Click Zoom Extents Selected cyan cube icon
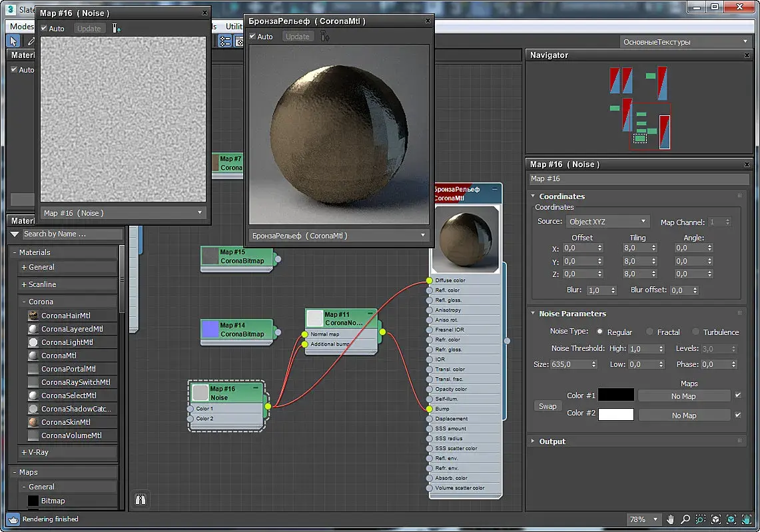The height and width of the screenshot is (532, 760). click(x=731, y=519)
